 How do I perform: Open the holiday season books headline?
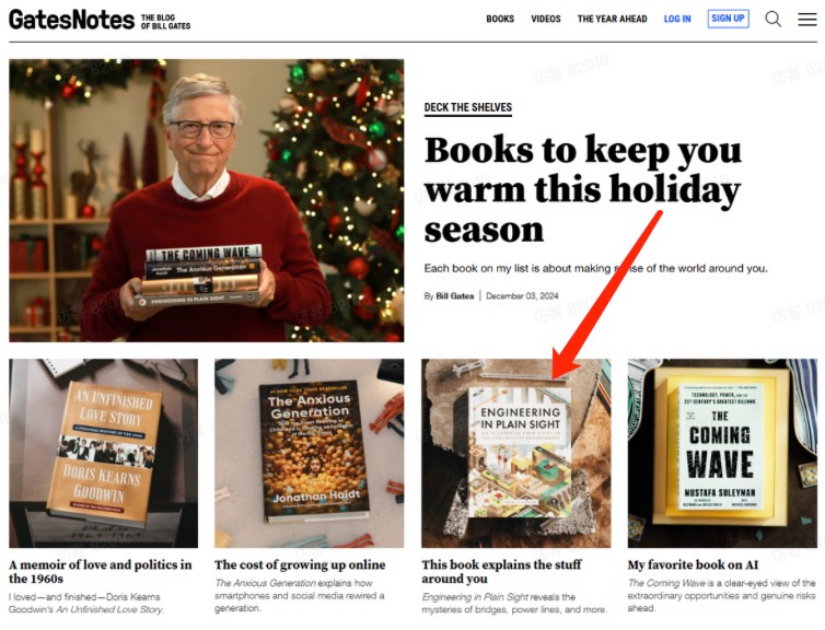582,189
